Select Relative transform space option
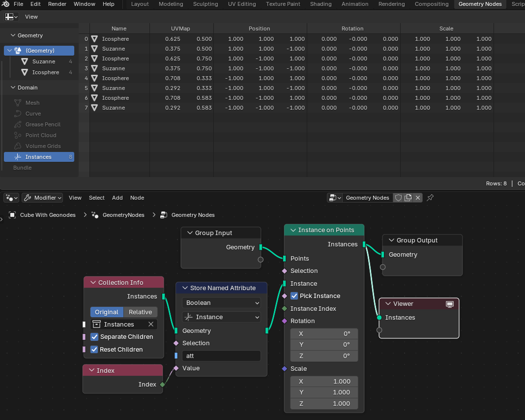Screen dimensions: 525x420 [140, 312]
